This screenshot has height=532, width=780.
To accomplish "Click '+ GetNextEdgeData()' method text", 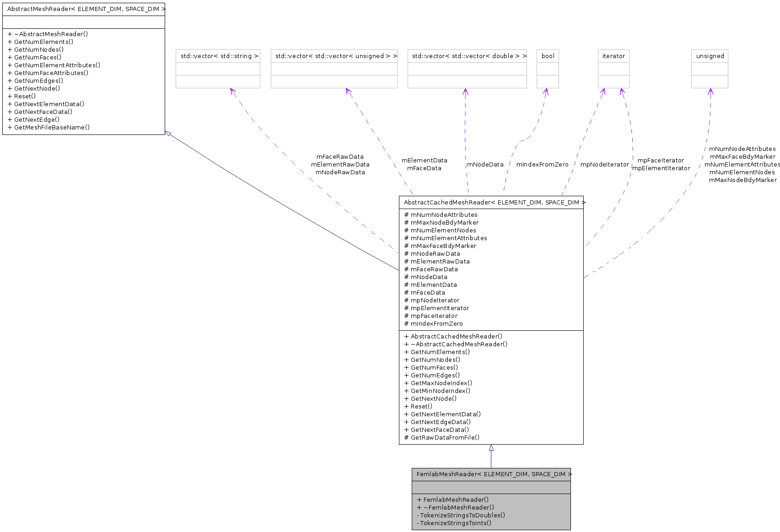I will click(x=437, y=422).
